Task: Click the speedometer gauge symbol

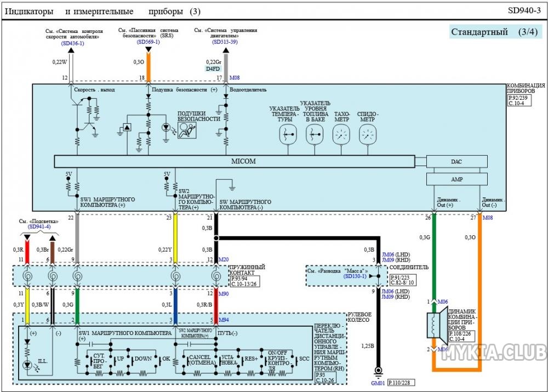Action: click(368, 134)
